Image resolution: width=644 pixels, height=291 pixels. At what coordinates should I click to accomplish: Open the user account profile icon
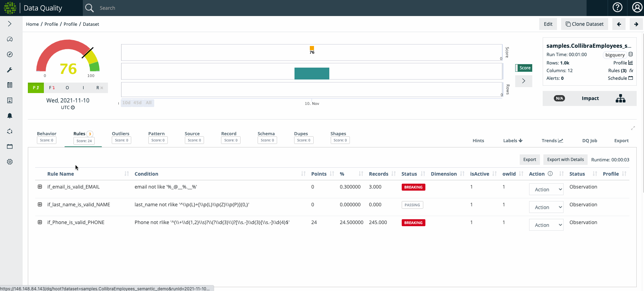pos(637,7)
